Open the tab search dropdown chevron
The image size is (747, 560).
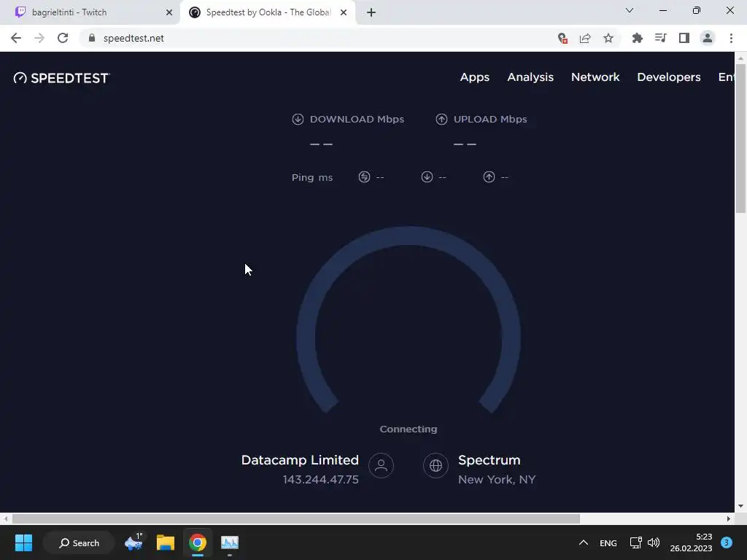(630, 10)
